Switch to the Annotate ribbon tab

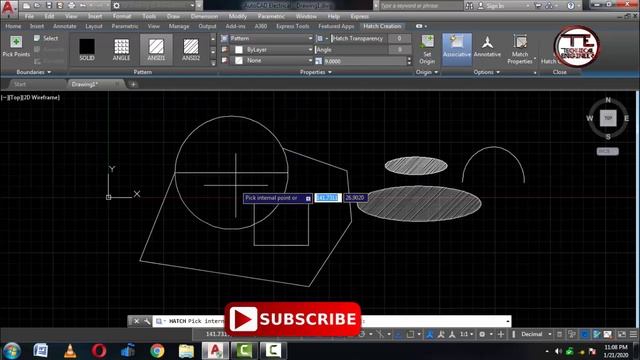65,26
